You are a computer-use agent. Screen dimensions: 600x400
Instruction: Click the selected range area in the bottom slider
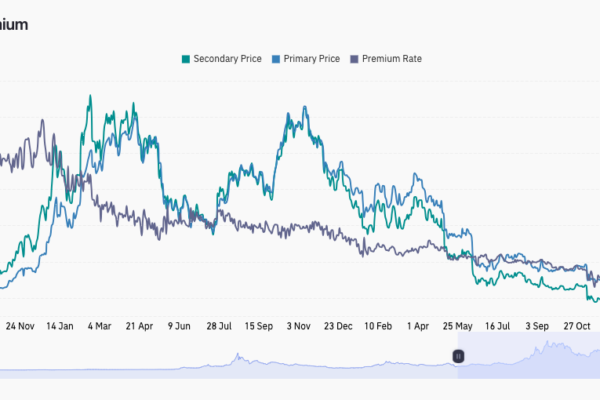(x=530, y=362)
